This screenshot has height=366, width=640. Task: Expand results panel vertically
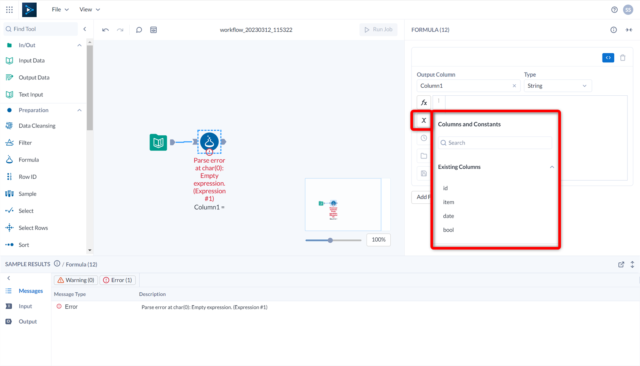point(632,264)
